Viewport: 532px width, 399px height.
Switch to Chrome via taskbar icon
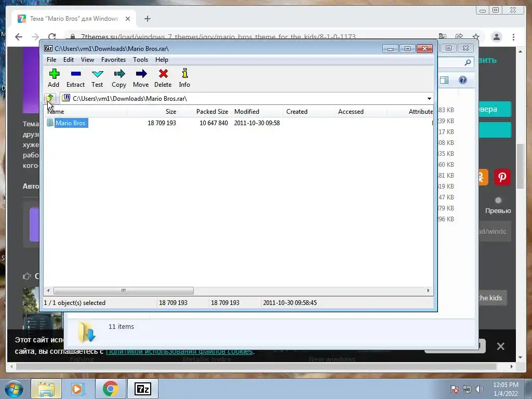pyautogui.click(x=110, y=389)
